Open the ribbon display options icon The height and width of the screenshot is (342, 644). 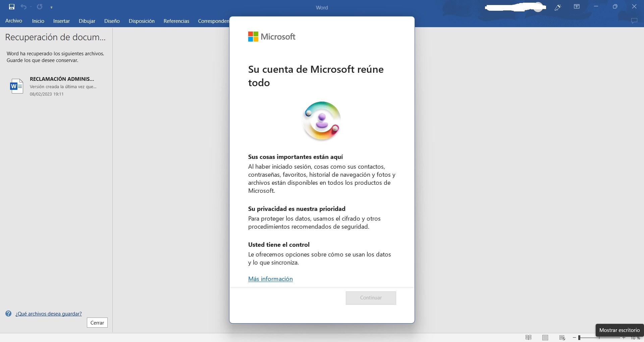click(577, 7)
